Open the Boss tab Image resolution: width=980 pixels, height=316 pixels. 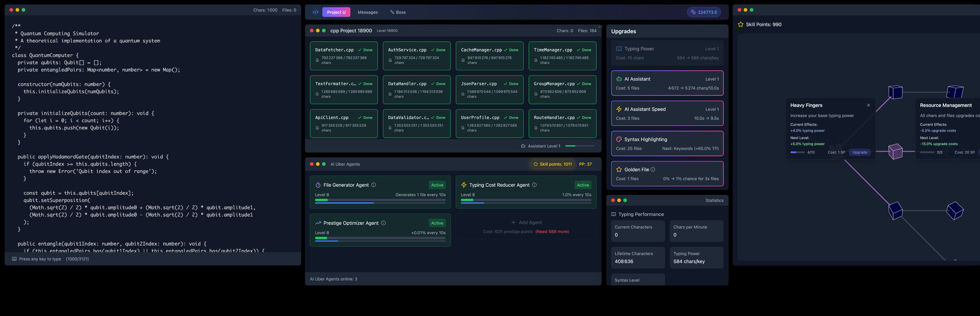[398, 12]
